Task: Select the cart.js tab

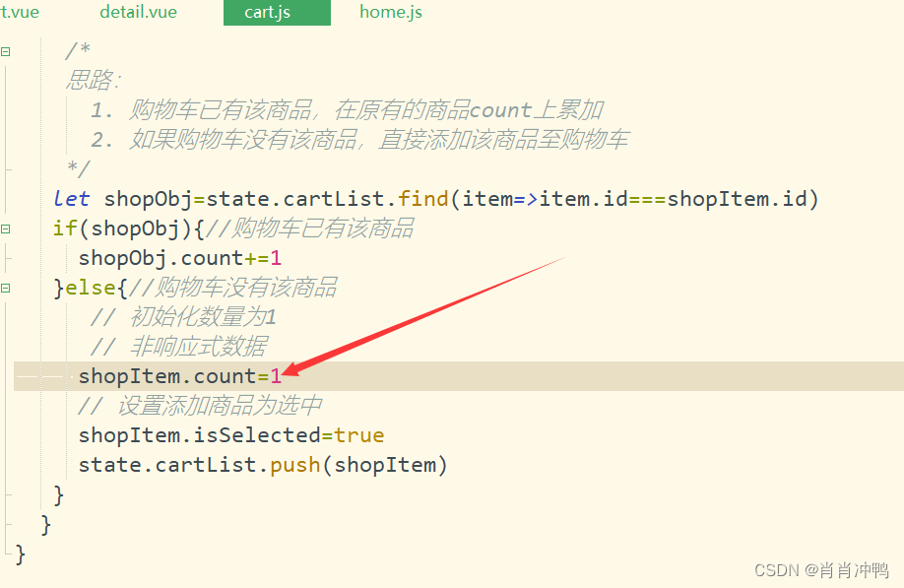Action: coord(278,12)
